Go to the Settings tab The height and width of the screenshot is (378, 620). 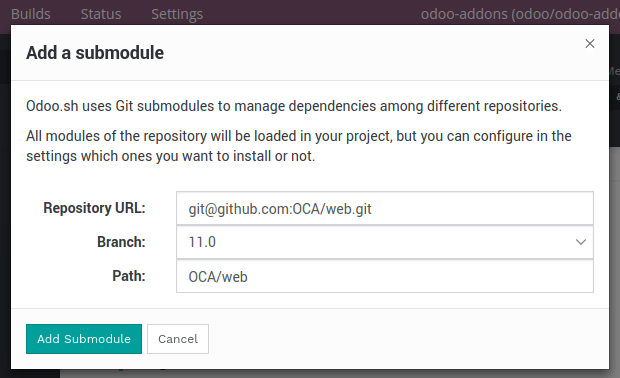177,14
